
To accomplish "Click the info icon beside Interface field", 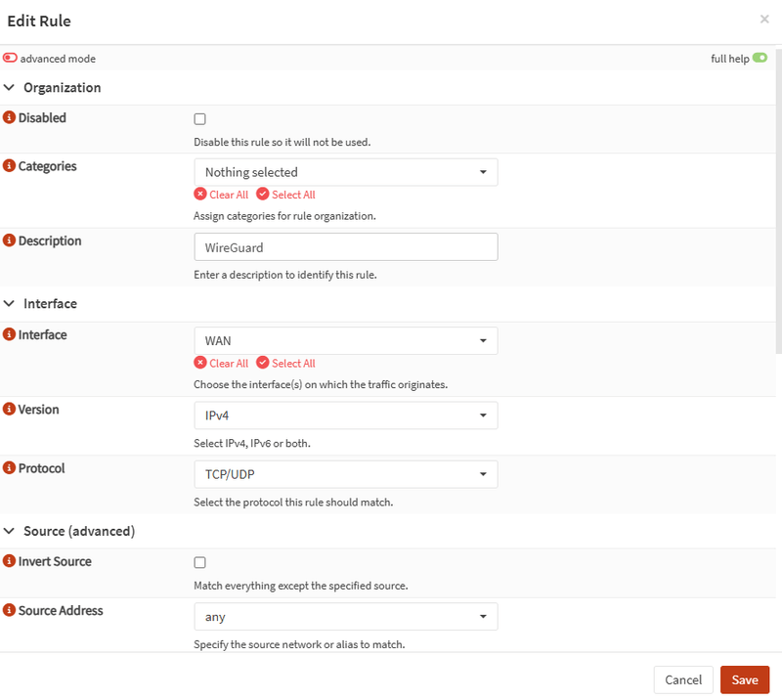I will click(x=9, y=333).
